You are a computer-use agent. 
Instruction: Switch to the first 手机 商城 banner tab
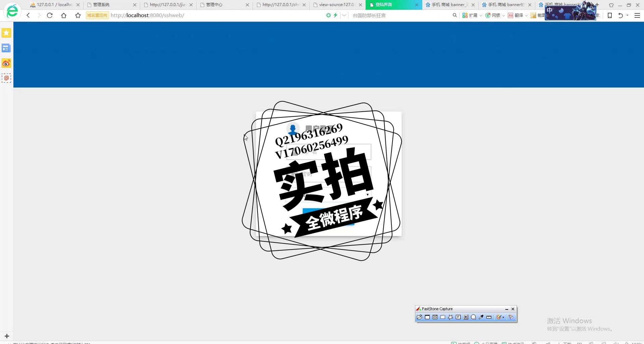450,5
